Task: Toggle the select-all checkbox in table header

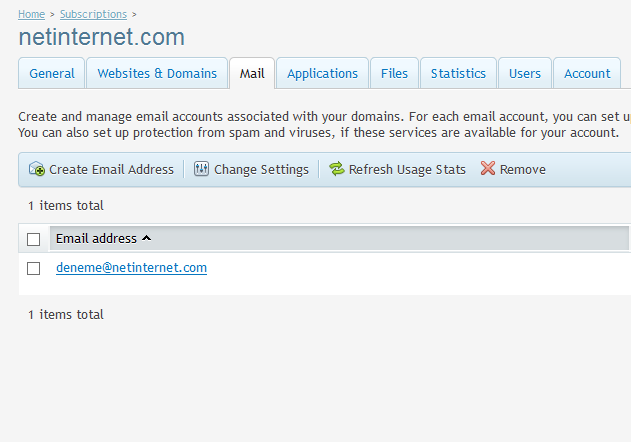Action: click(34, 239)
